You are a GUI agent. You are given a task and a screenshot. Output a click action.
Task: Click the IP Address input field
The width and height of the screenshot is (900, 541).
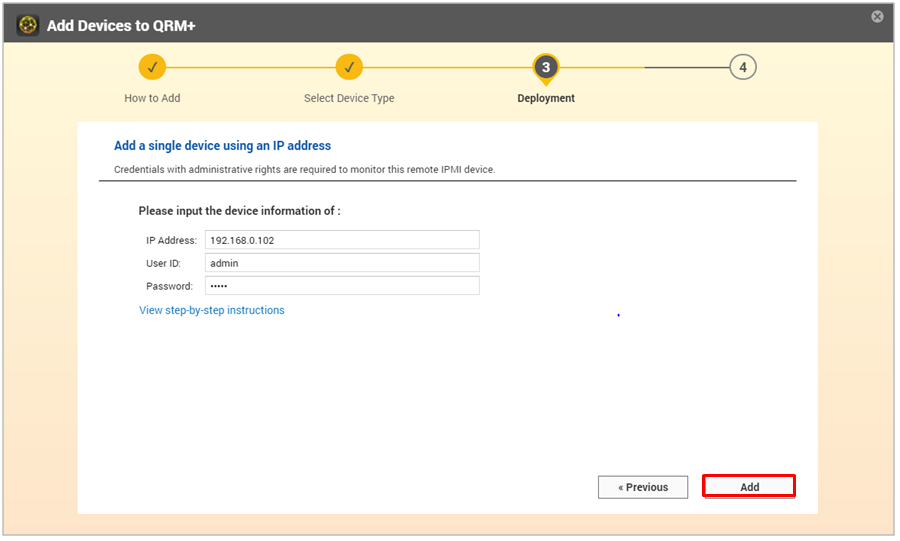pyautogui.click(x=342, y=240)
